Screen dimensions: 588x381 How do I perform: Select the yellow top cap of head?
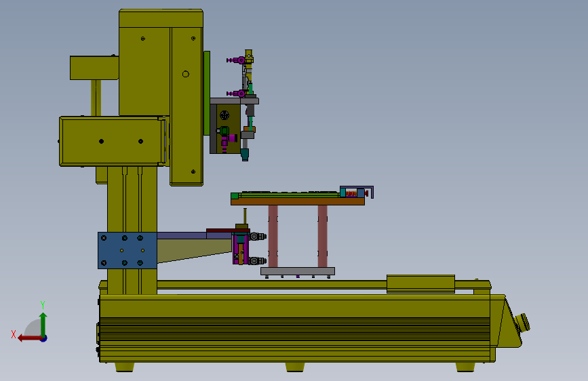coord(161,18)
